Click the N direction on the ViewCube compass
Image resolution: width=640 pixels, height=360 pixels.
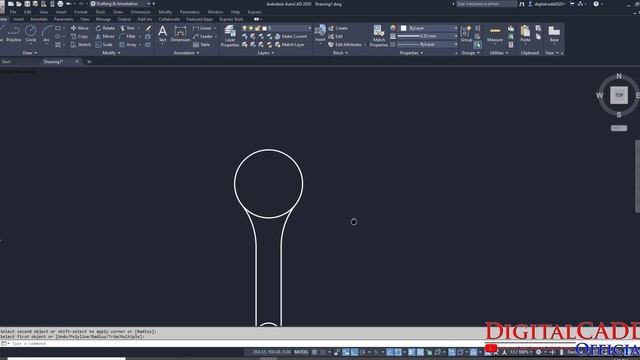click(619, 76)
